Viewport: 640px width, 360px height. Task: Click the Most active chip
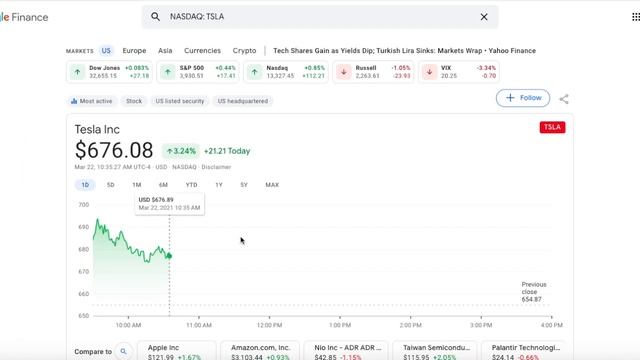tap(92, 101)
